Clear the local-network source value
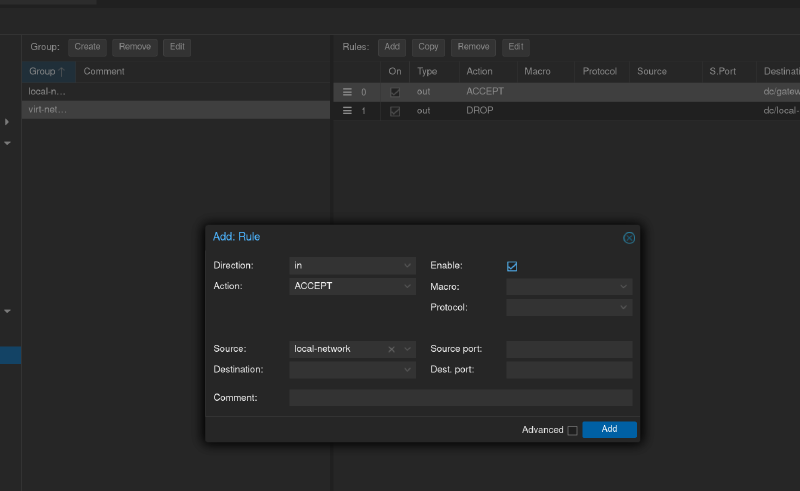Screen dimensions: 800x491 pos(392,349)
